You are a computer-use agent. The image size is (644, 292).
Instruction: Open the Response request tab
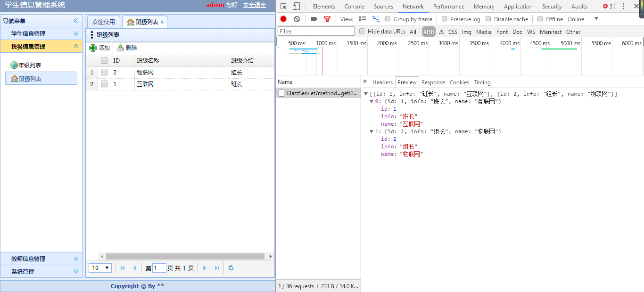point(433,82)
